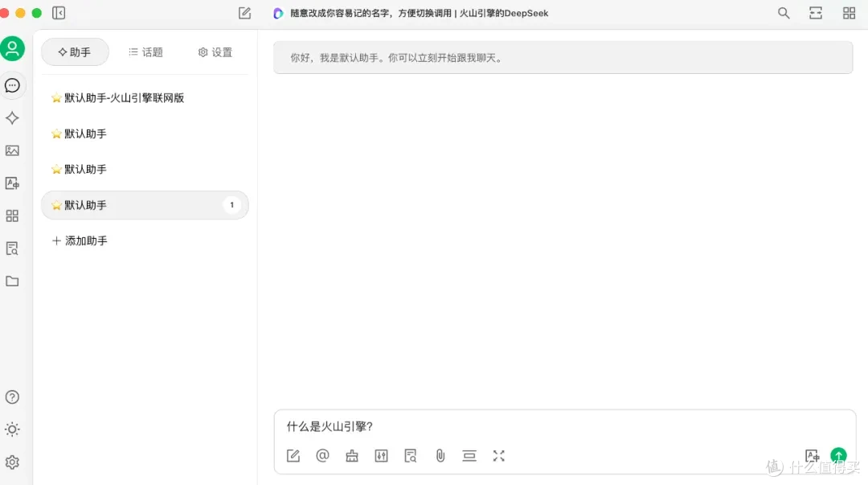Toggle the light/dark theme sun icon
The image size is (868, 485).
[12, 430]
